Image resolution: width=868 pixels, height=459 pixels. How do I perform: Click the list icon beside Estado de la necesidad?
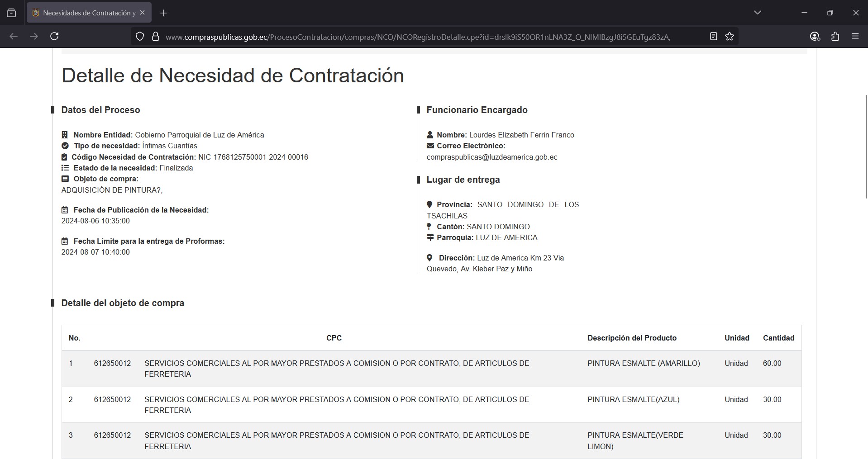point(65,168)
